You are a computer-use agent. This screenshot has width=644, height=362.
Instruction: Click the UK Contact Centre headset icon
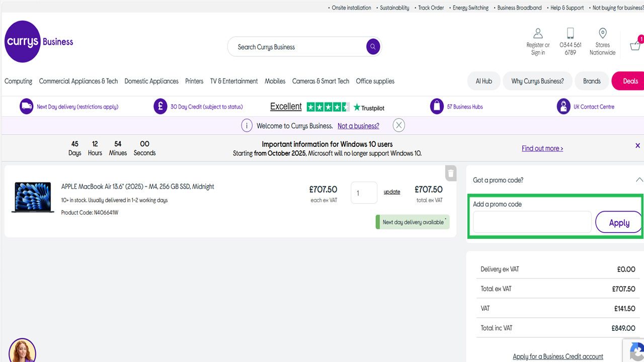pos(563,107)
